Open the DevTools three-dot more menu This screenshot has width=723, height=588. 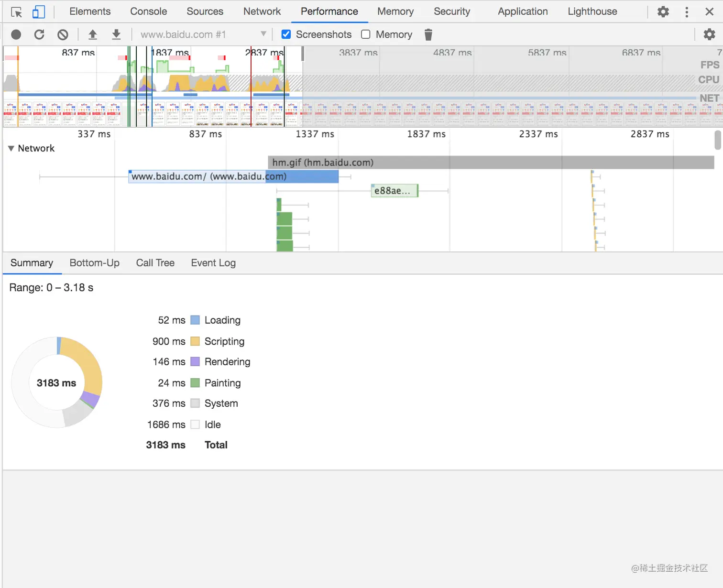coord(687,11)
